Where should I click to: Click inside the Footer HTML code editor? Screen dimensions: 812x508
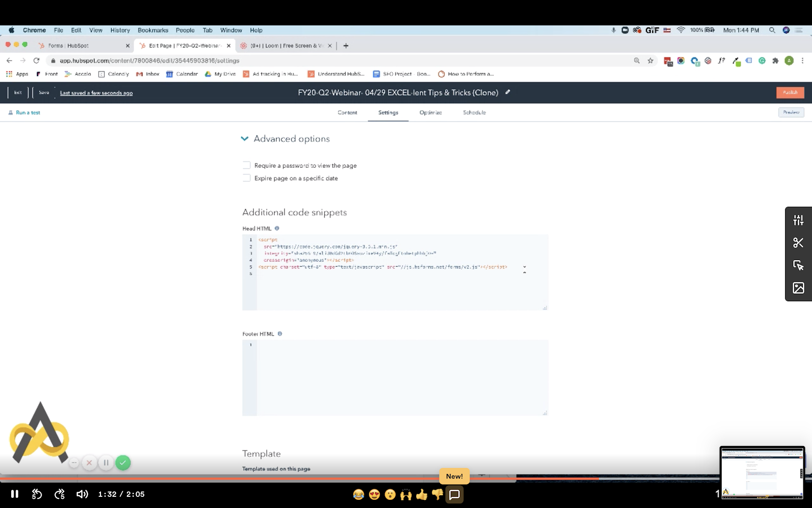395,378
